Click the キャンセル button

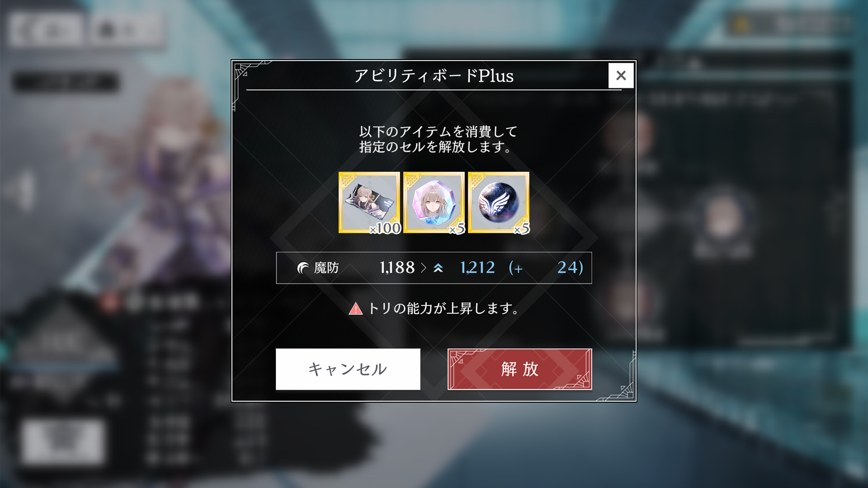348,369
